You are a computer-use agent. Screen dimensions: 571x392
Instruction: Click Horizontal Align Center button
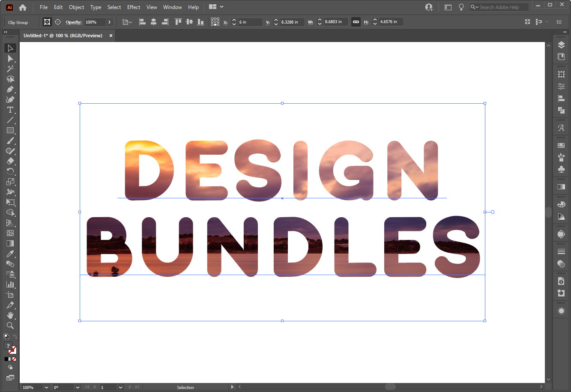point(153,22)
